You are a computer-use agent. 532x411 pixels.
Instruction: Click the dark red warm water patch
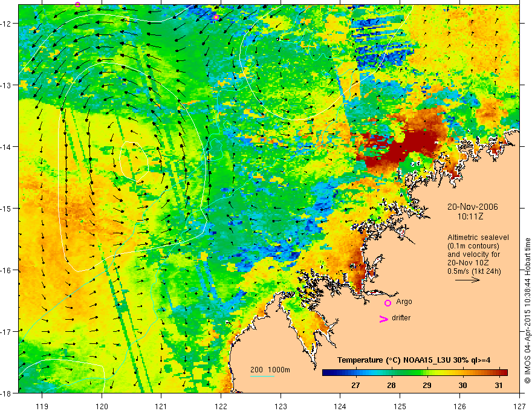404,146
